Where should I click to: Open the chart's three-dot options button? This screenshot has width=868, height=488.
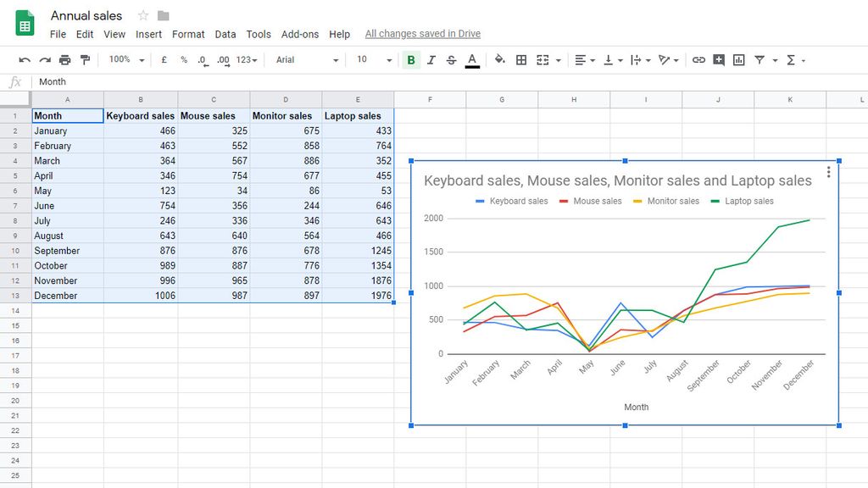coord(829,172)
